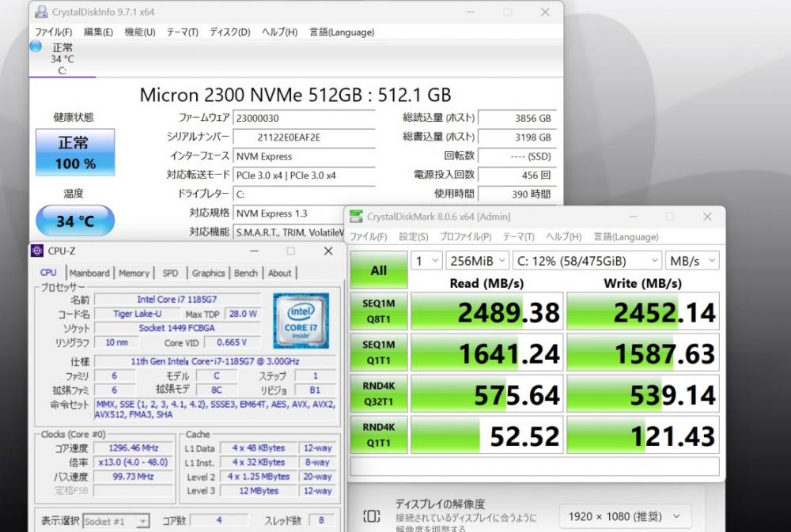This screenshot has width=791, height=532.
Task: Run RND4K Q32T1 benchmark
Action: click(x=379, y=394)
